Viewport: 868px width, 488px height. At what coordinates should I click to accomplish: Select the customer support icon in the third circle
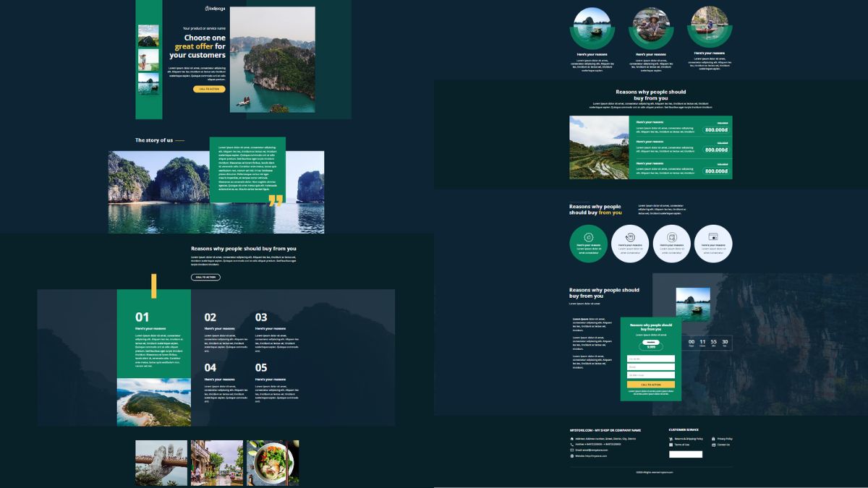pyautogui.click(x=671, y=239)
